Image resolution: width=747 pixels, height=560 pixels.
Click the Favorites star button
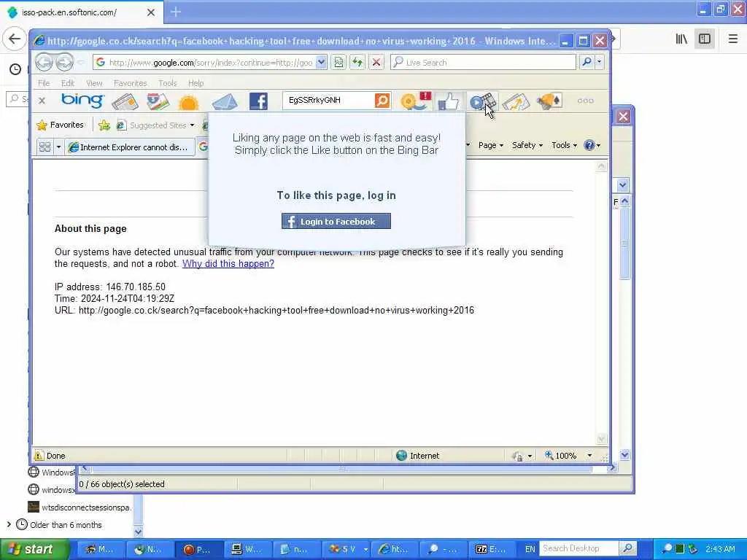pyautogui.click(x=61, y=125)
